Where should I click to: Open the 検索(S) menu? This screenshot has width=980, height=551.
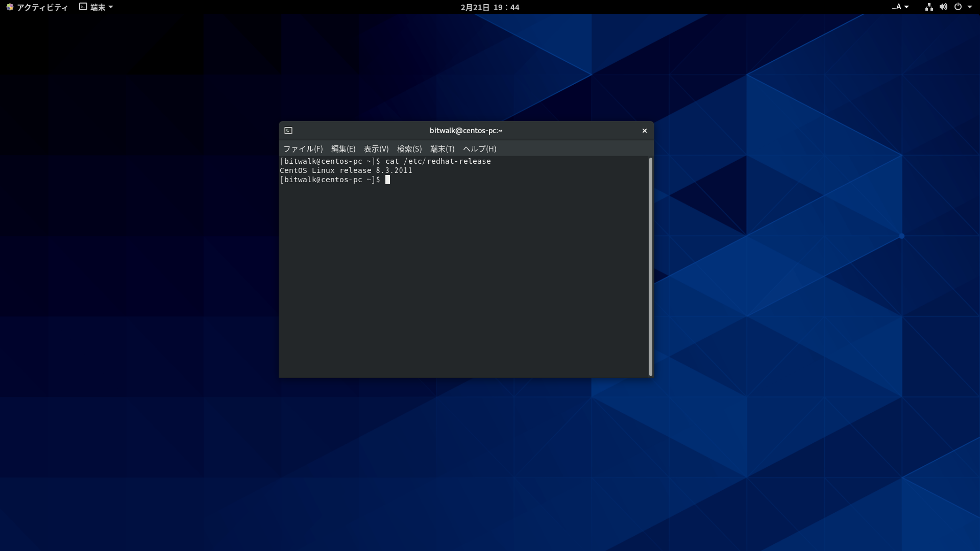click(x=409, y=149)
